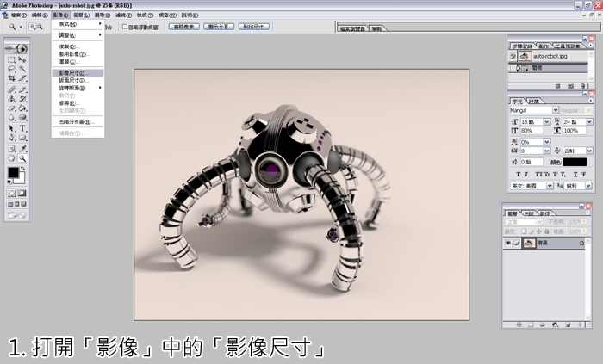This screenshot has width=603, height=364.
Task: Select the Notes tool
Action: pos(12,149)
